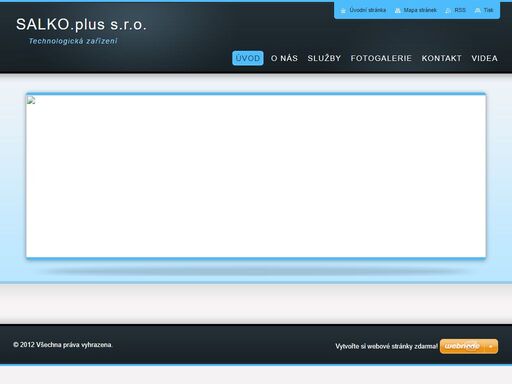512x384 pixels.
Task: Select the ÚVOD menu item
Action: point(248,58)
